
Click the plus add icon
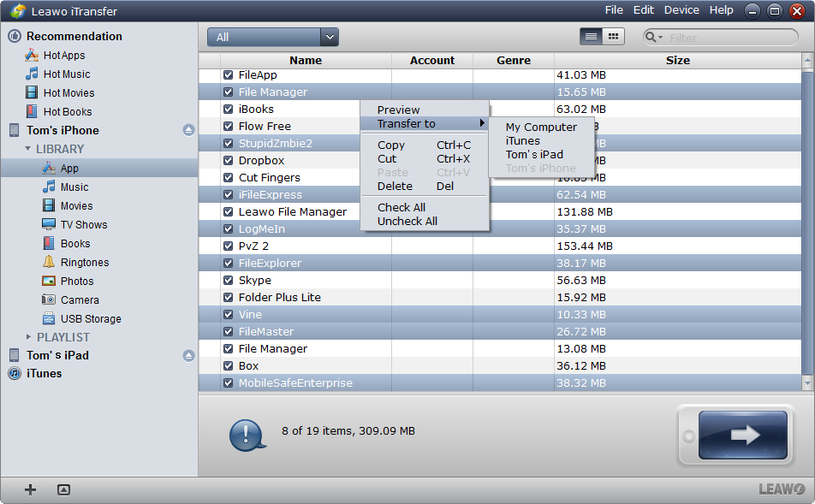coord(30,489)
